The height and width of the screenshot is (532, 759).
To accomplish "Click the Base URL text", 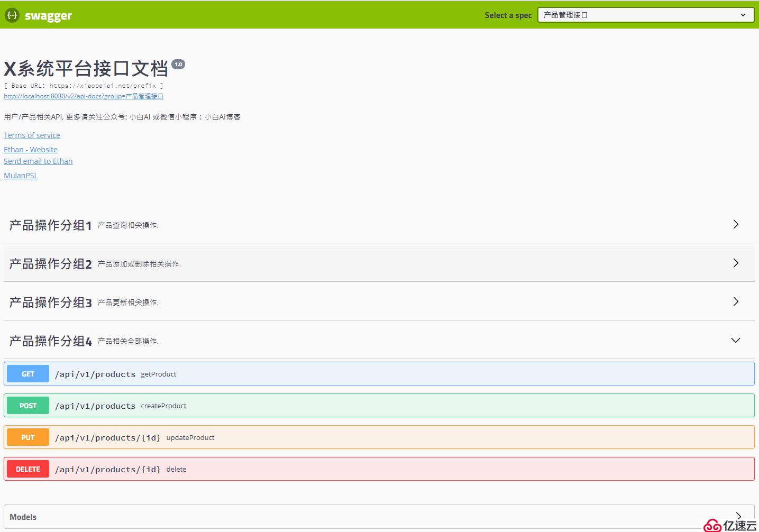I will pos(84,86).
